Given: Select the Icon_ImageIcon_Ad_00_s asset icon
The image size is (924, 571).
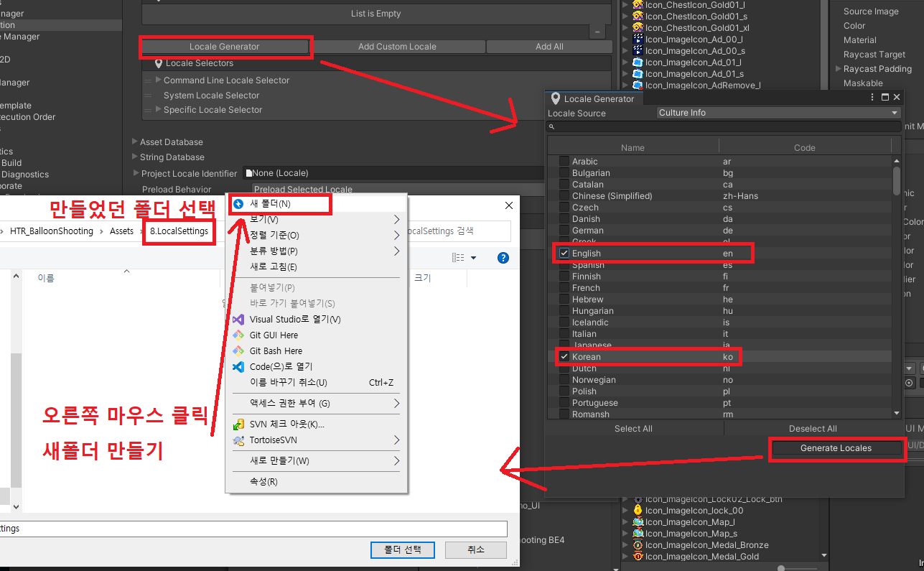Looking at the screenshot, I should pyautogui.click(x=638, y=50).
